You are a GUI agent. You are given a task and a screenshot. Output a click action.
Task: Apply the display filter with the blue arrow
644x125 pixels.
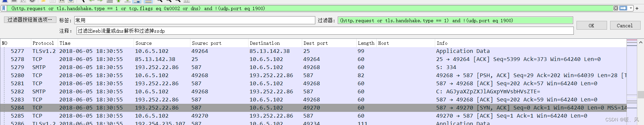pyautogui.click(x=623, y=8)
